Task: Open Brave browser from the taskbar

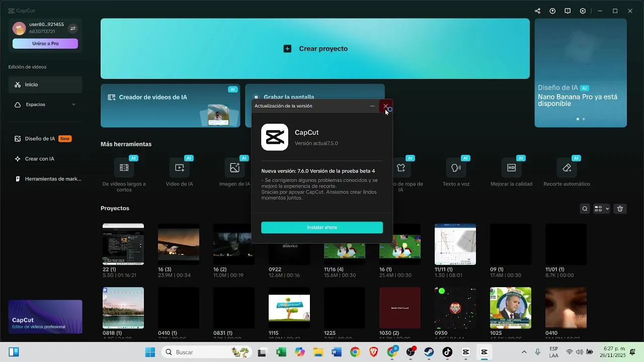Action: [x=373, y=352]
